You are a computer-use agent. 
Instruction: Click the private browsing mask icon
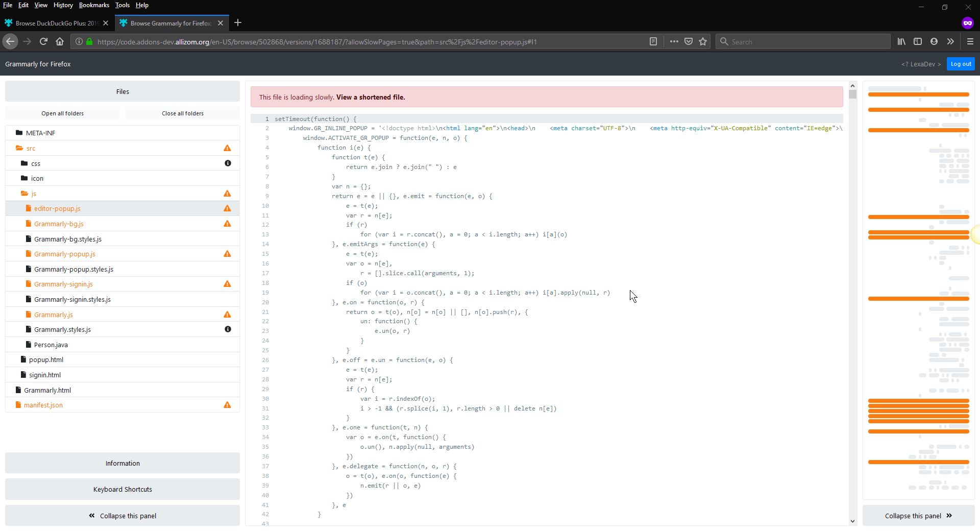(967, 23)
